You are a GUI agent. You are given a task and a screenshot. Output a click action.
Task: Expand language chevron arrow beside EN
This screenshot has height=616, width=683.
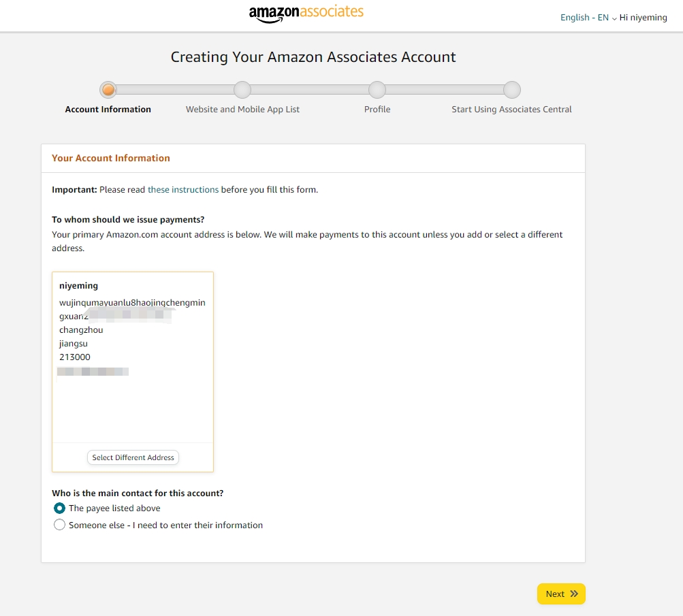click(x=614, y=18)
